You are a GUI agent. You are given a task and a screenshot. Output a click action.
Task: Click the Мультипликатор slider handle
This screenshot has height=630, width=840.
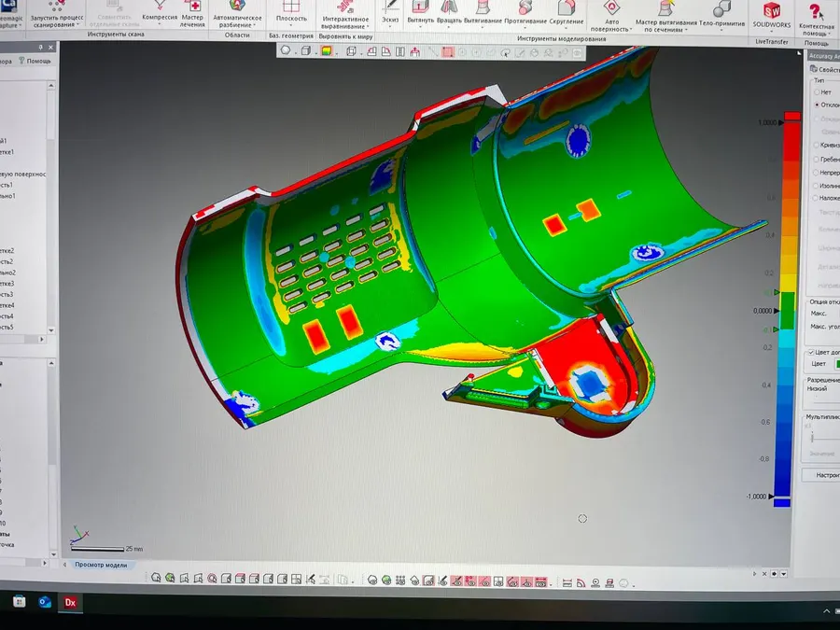coord(813,438)
